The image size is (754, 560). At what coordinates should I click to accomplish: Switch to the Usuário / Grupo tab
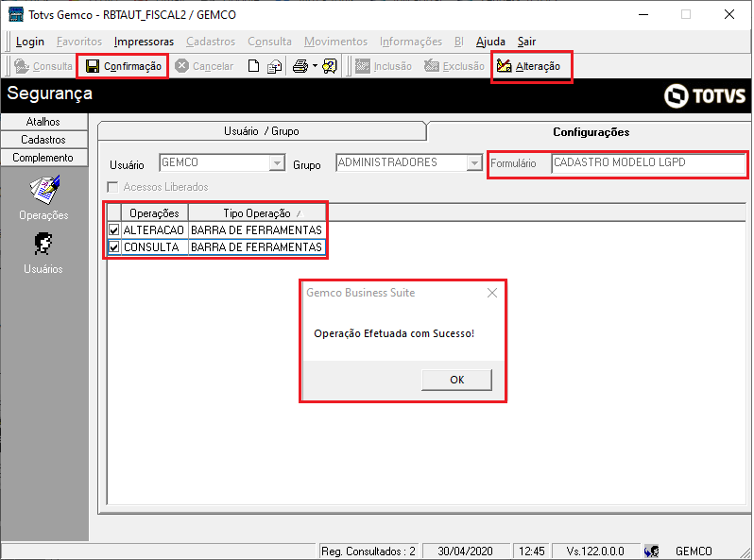pyautogui.click(x=262, y=131)
